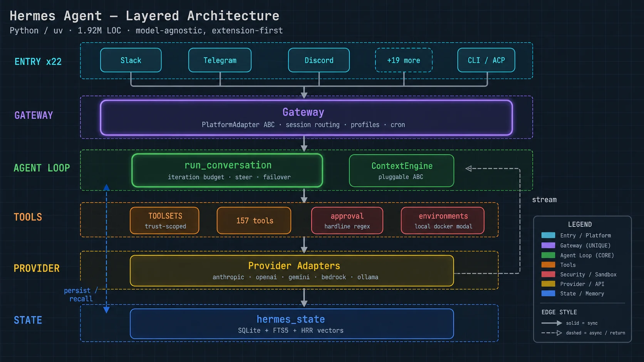Select the approval hardline regex box
Screen dimensions: 644x362
point(347,220)
